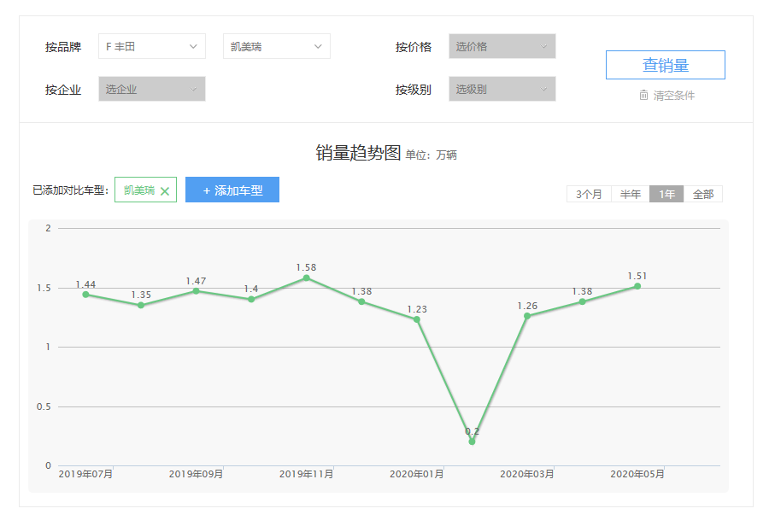
Task: Show 全部 time range data
Action: [x=703, y=195]
